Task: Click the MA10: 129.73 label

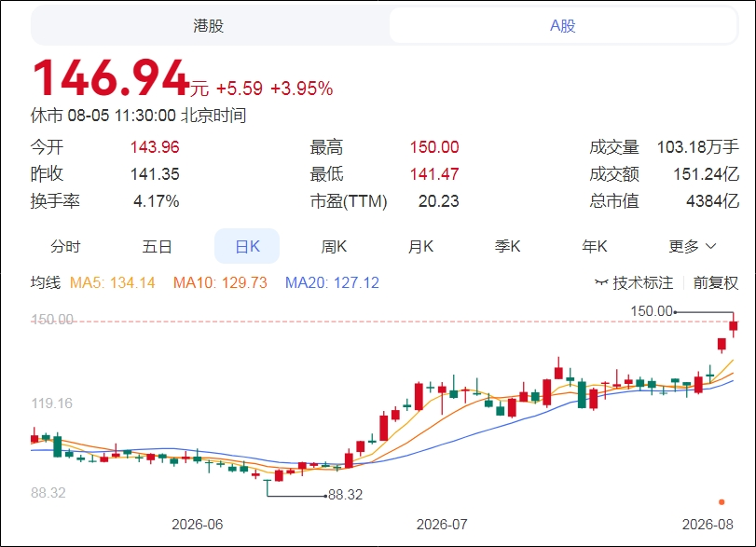Action: click(220, 282)
